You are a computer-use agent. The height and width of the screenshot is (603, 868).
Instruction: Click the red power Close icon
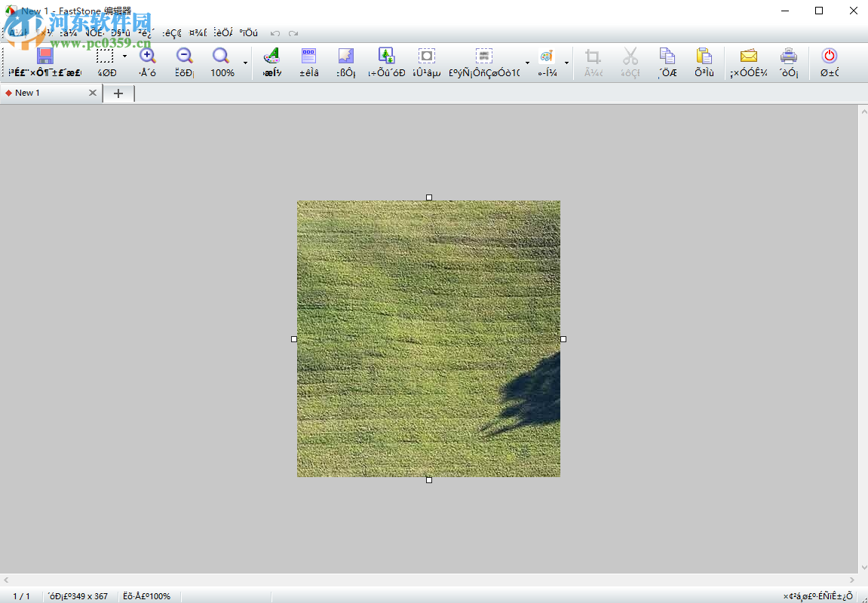[829, 57]
